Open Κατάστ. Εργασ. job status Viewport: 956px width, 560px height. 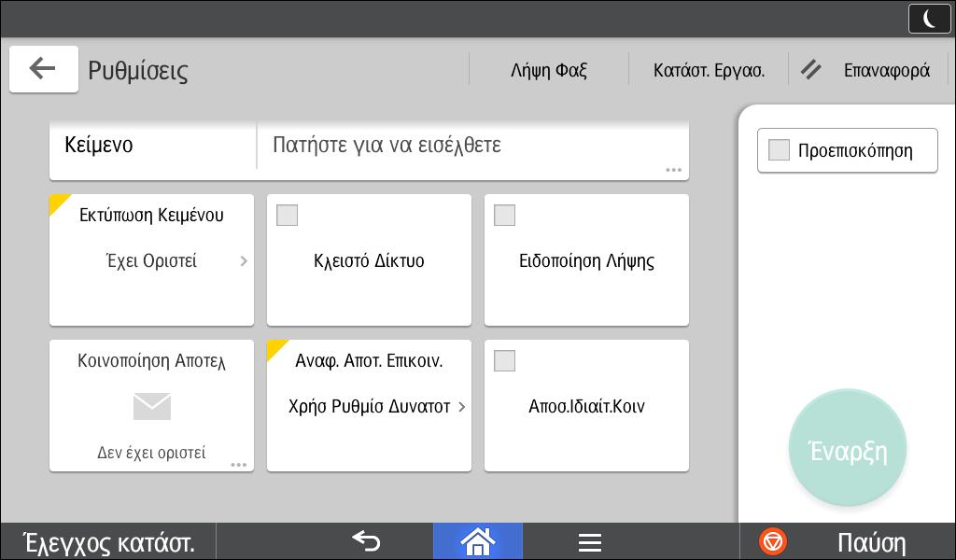(710, 70)
